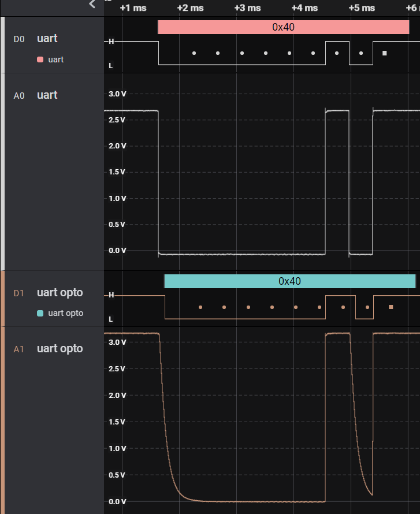The image size is (420, 514).
Task: Click the pink uart analyzer color swatch
Action: click(x=40, y=59)
